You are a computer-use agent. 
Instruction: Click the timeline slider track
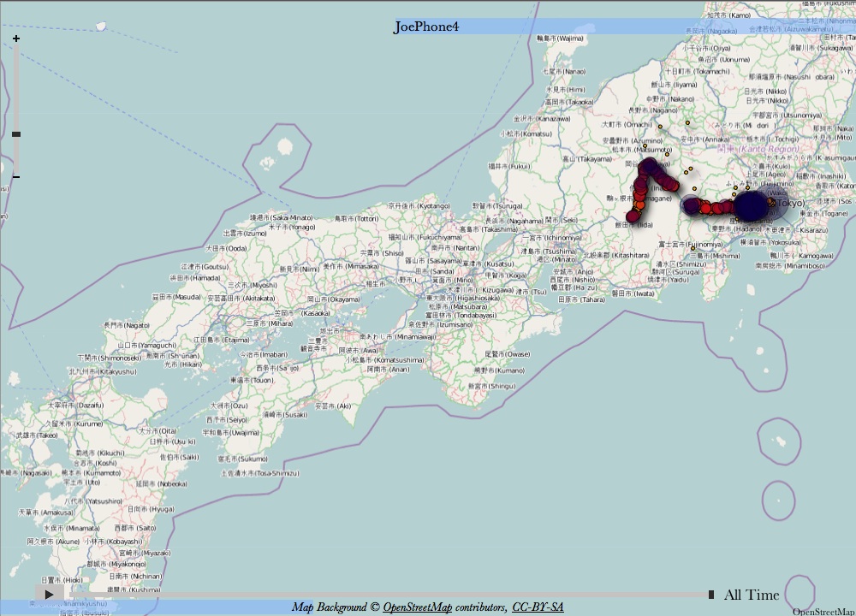point(389,595)
